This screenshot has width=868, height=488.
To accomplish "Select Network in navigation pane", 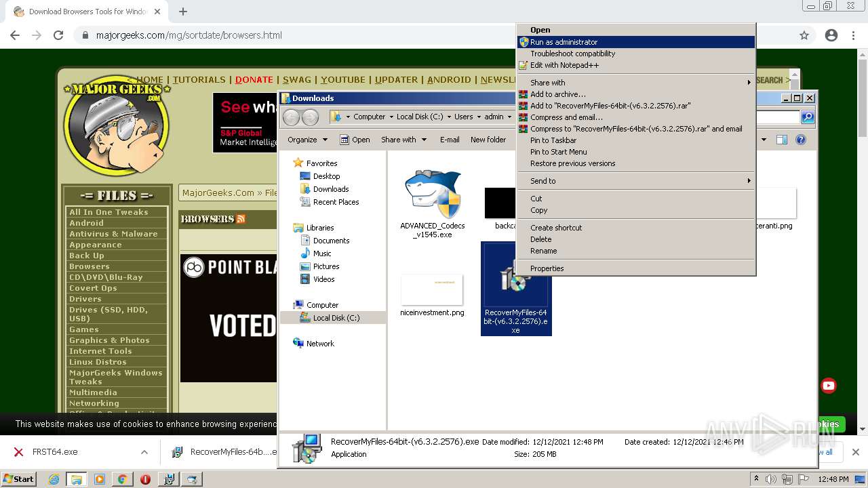I will [x=313, y=344].
